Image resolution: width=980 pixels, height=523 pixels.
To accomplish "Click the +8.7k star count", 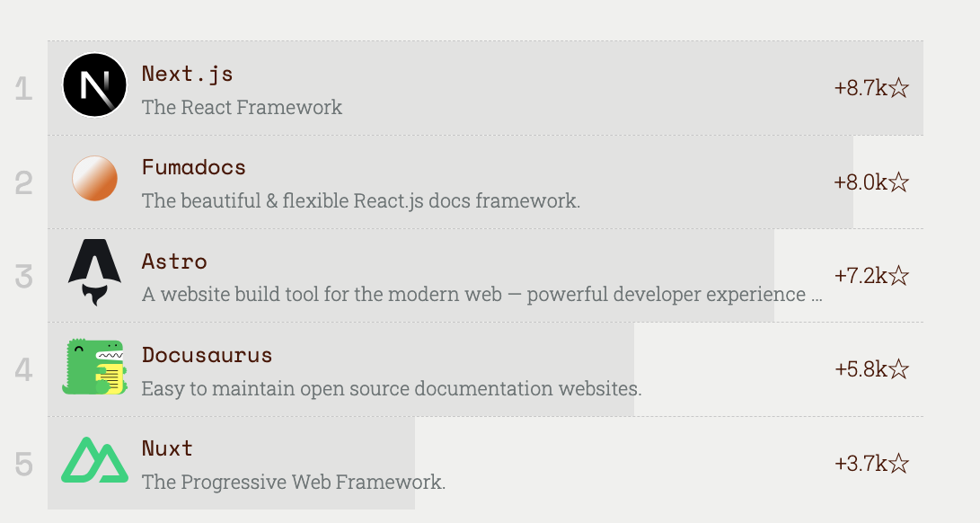I will [x=871, y=88].
